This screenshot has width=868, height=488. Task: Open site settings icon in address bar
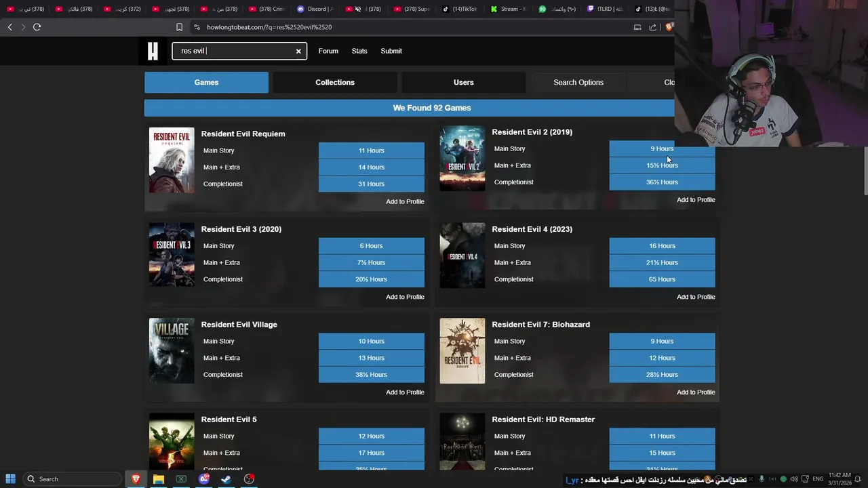(197, 27)
